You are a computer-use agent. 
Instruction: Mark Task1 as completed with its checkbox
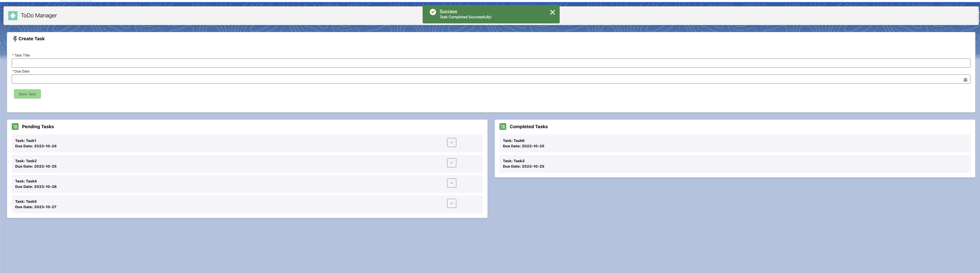[x=451, y=142]
